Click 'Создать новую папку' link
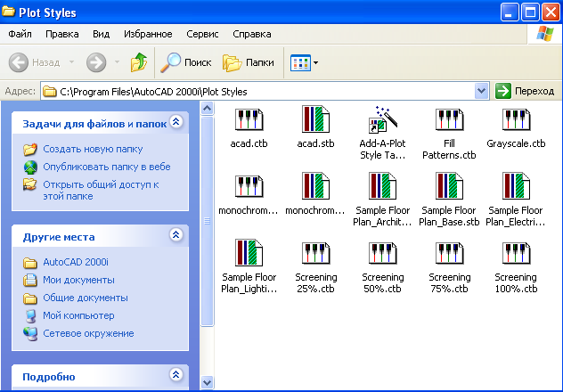Image resolution: width=563 pixels, height=392 pixels. coord(93,149)
